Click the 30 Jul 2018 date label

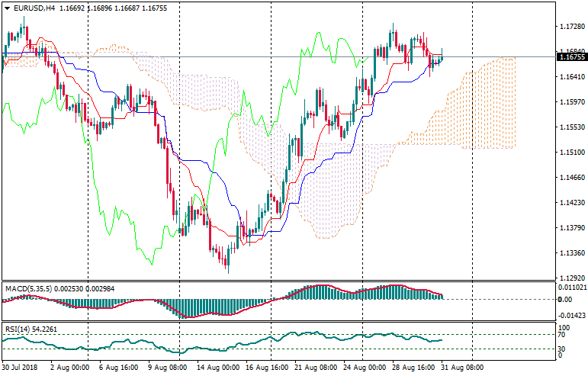[20, 367]
